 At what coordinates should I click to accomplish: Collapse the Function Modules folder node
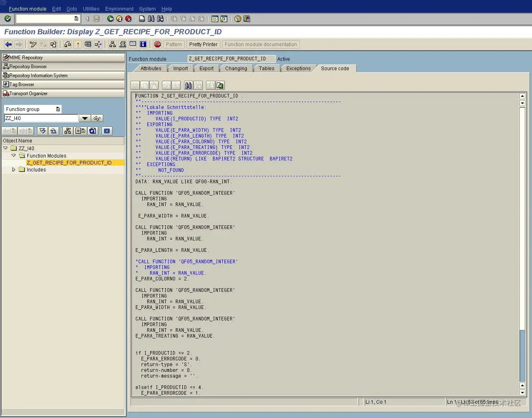13,156
